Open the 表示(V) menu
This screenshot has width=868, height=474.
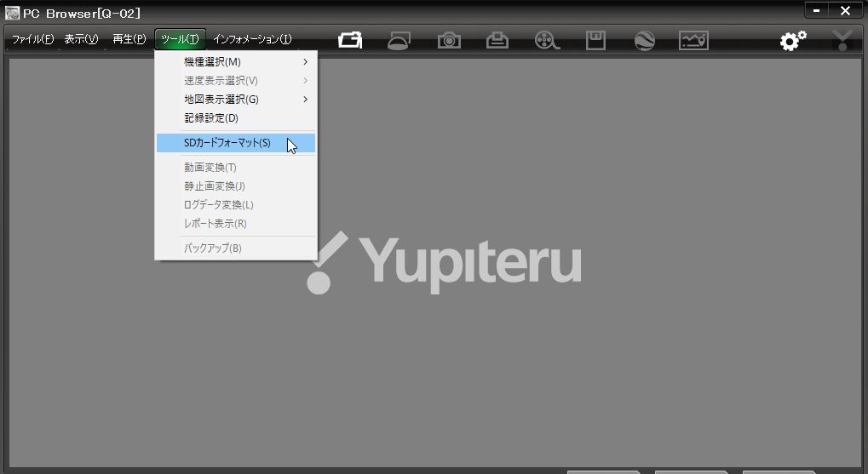pos(82,39)
